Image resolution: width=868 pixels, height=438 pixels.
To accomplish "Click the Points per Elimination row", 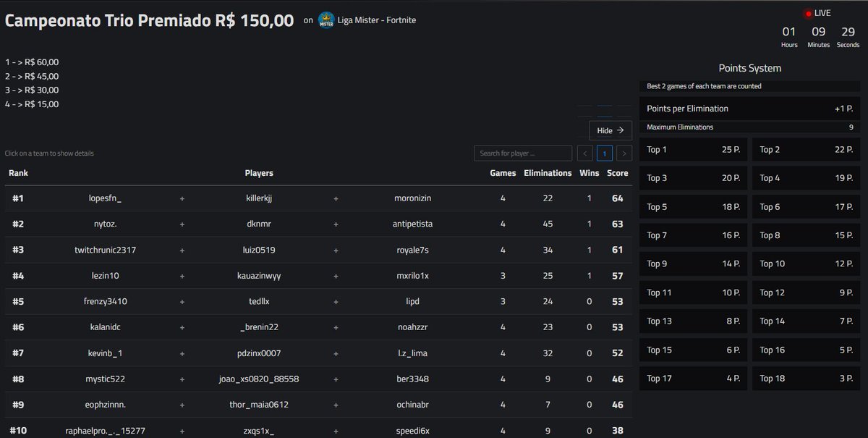I will 749,108.
